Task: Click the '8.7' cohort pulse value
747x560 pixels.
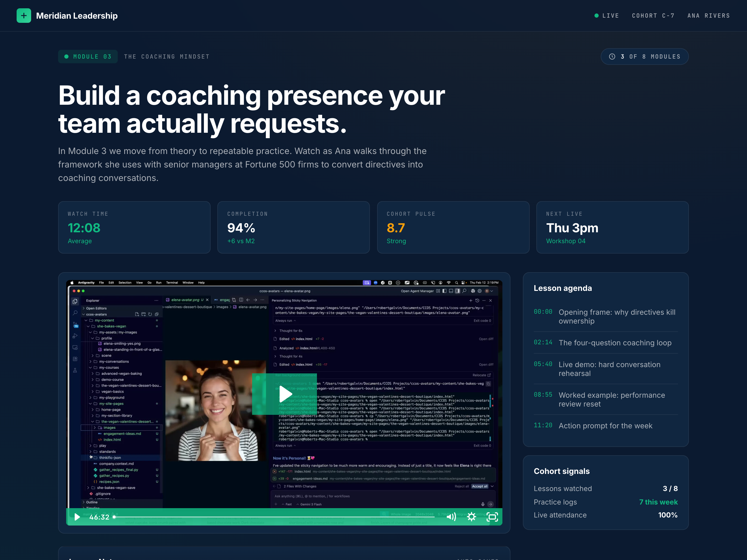Action: (396, 228)
